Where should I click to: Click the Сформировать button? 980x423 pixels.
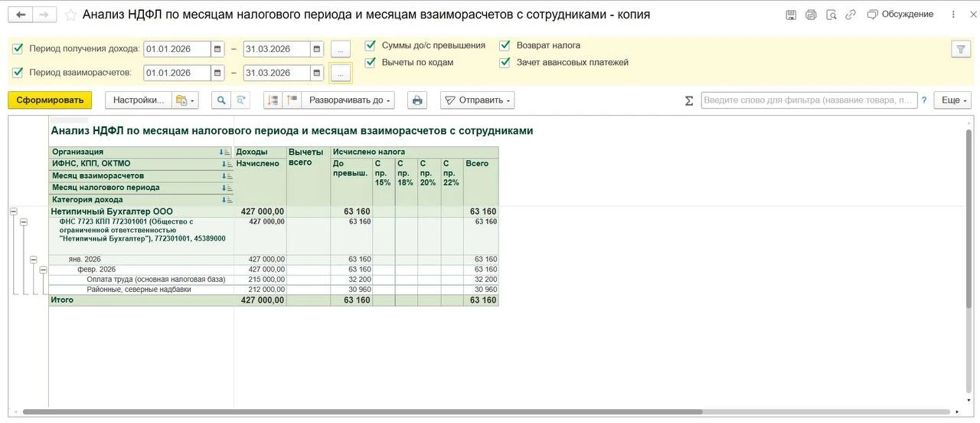pyautogui.click(x=50, y=100)
